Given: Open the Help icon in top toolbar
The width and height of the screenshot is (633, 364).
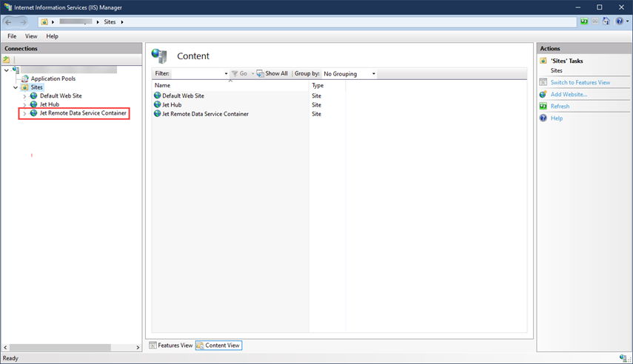Looking at the screenshot, I should coord(619,21).
